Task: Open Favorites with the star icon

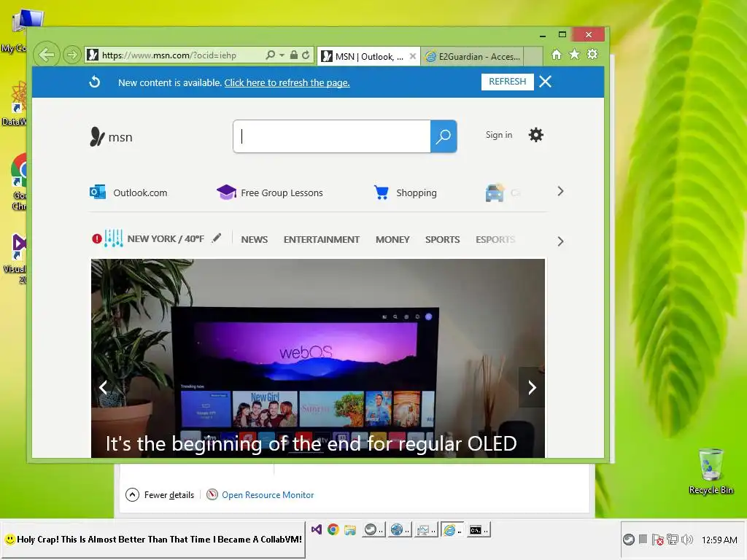Action: (575, 54)
